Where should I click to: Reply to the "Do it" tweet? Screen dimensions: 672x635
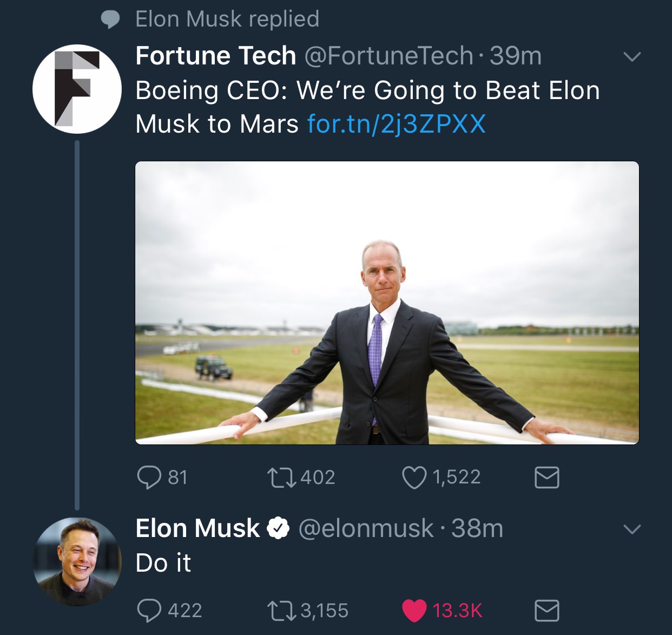149,611
